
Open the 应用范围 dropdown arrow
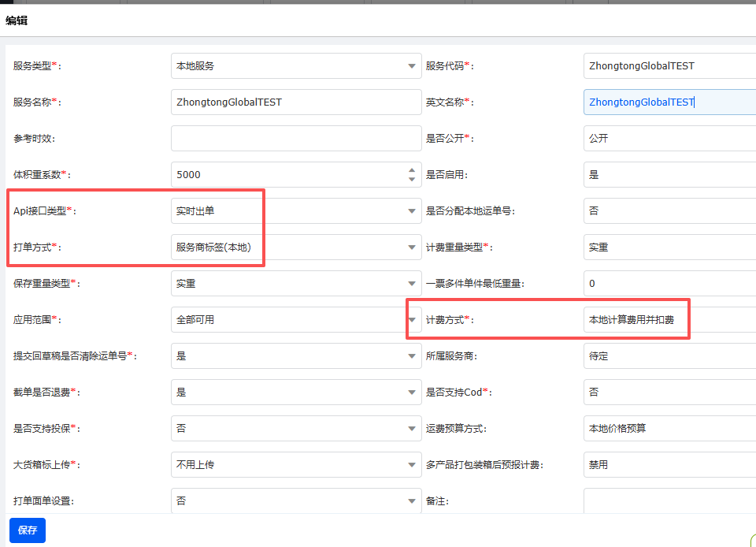pos(411,320)
